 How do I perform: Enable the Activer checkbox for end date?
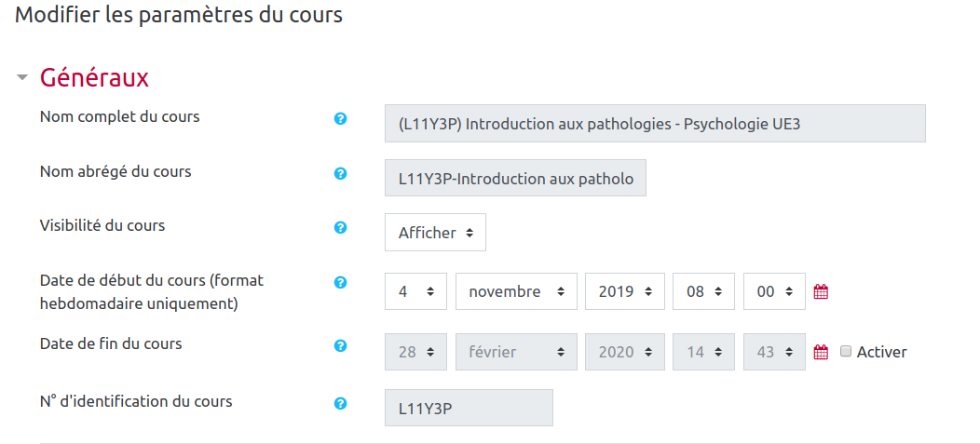click(x=846, y=352)
